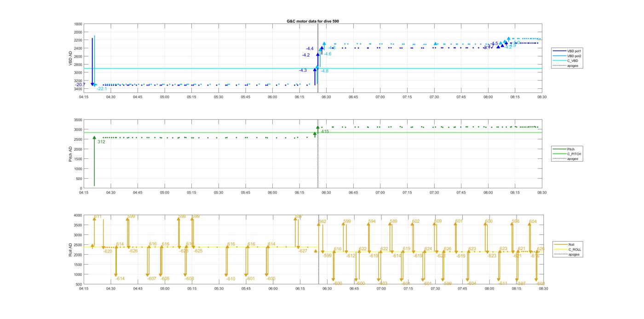The width and height of the screenshot is (644, 319).
Task: Click the '-4.8' VBD data label
Action: pyautogui.click(x=324, y=71)
